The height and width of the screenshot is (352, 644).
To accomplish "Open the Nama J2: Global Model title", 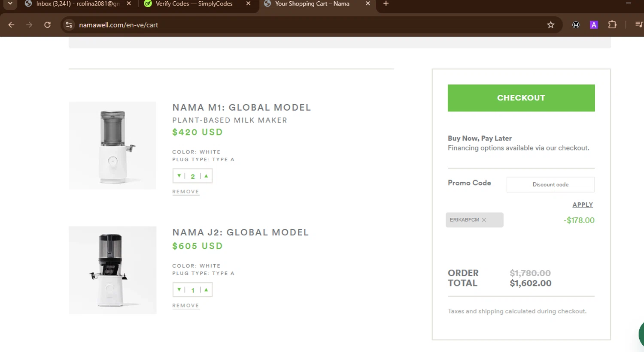I will [x=240, y=232].
